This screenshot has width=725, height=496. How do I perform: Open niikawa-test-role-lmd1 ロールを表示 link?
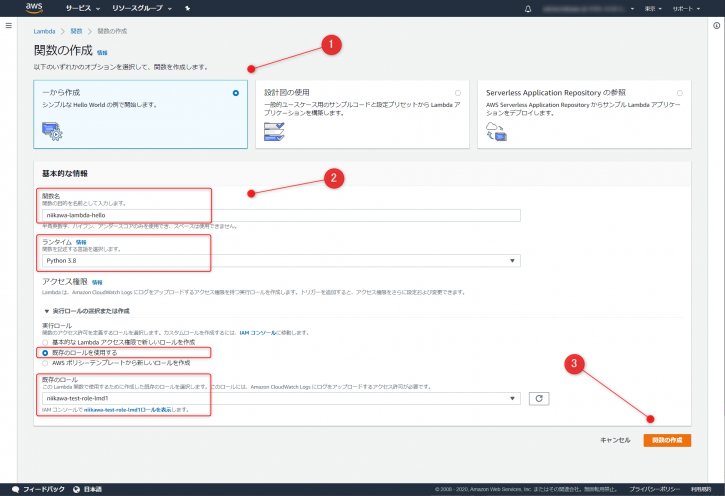[x=127, y=410]
